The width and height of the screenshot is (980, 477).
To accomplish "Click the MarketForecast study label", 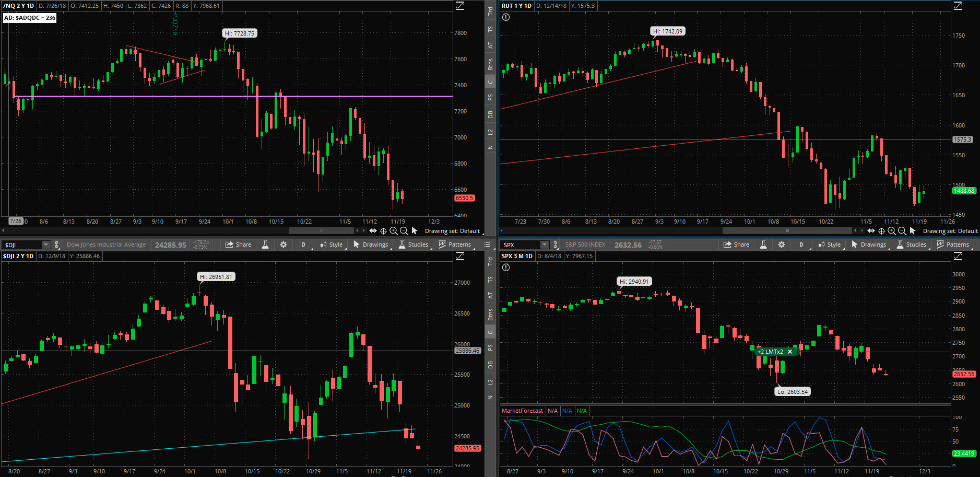I will [x=522, y=411].
